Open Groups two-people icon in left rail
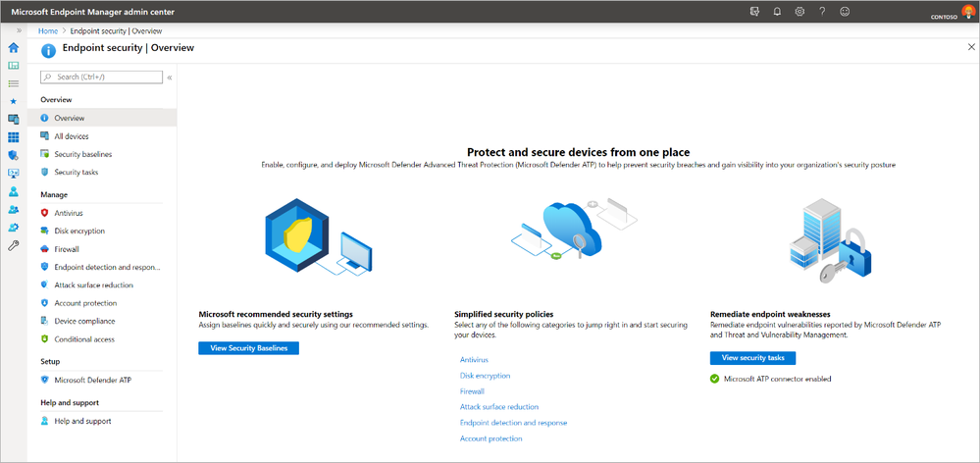The width and height of the screenshot is (980, 463). (x=13, y=209)
